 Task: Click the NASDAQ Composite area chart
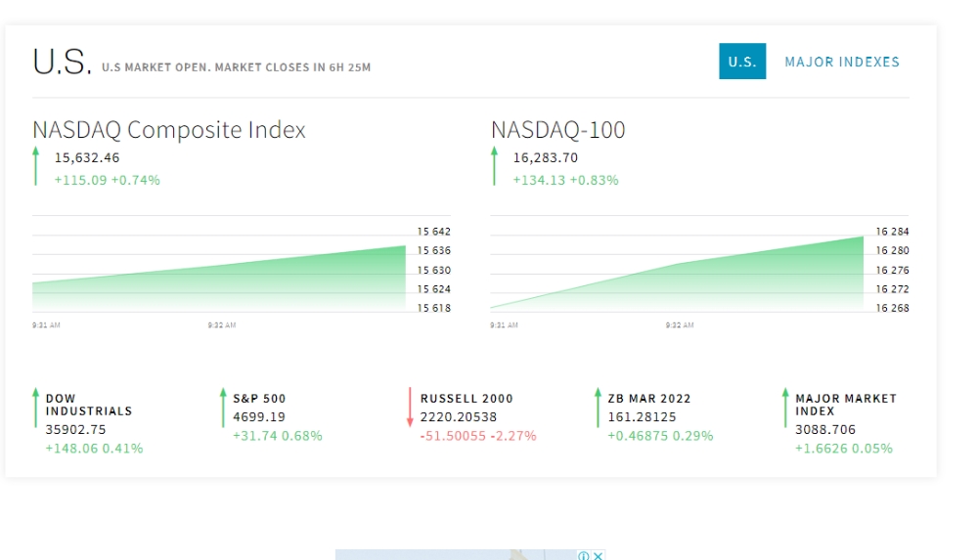click(219, 279)
